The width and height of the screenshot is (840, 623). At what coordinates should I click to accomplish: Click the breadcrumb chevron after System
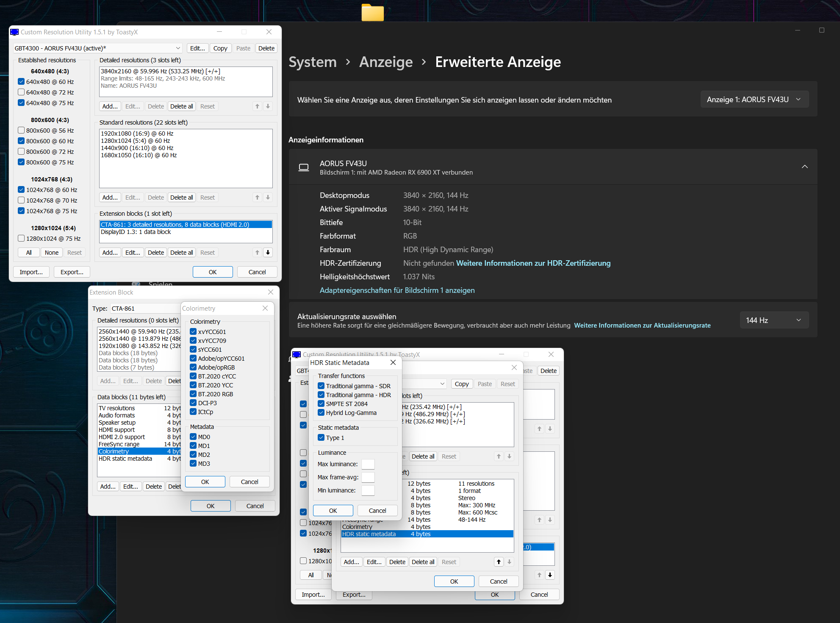(348, 62)
